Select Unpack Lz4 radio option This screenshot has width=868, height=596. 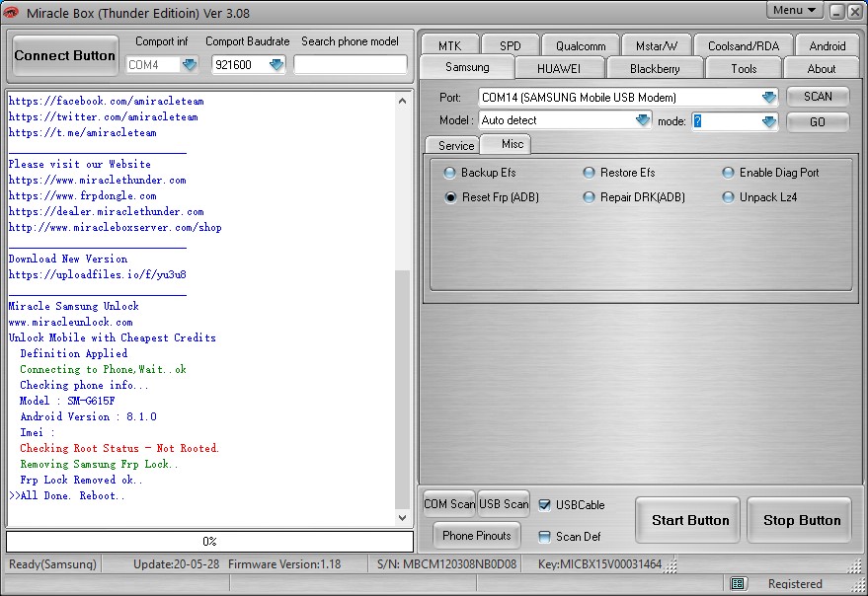click(x=759, y=197)
